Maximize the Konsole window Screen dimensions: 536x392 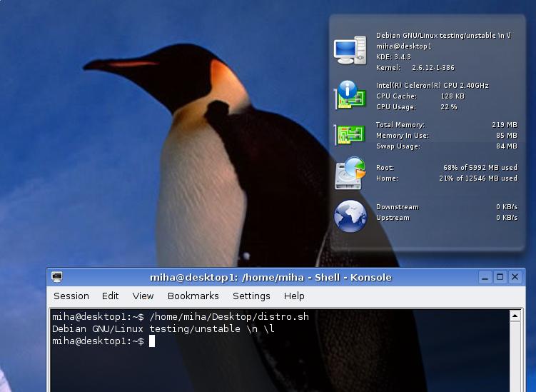[500, 277]
